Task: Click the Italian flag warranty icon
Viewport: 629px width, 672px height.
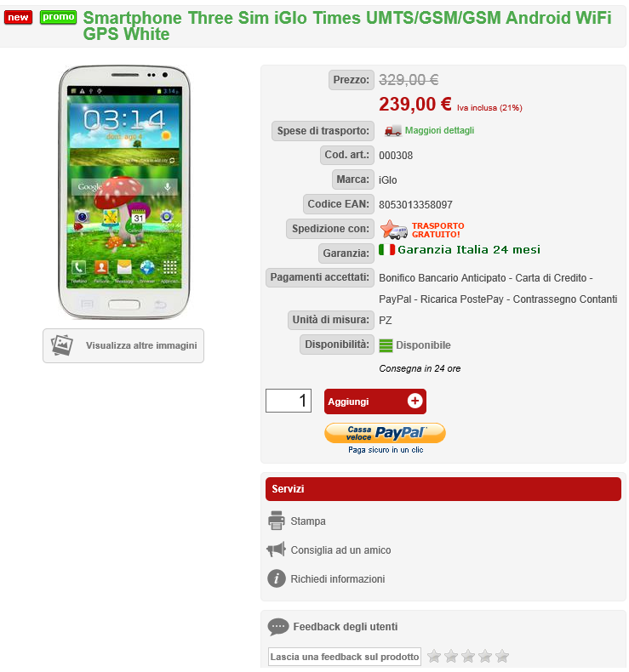Action: pyautogui.click(x=386, y=249)
